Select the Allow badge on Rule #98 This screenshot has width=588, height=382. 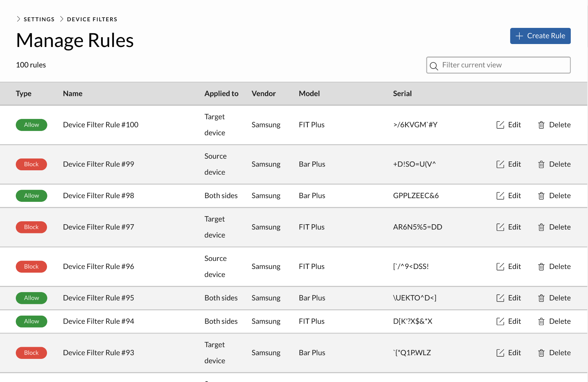(x=32, y=196)
